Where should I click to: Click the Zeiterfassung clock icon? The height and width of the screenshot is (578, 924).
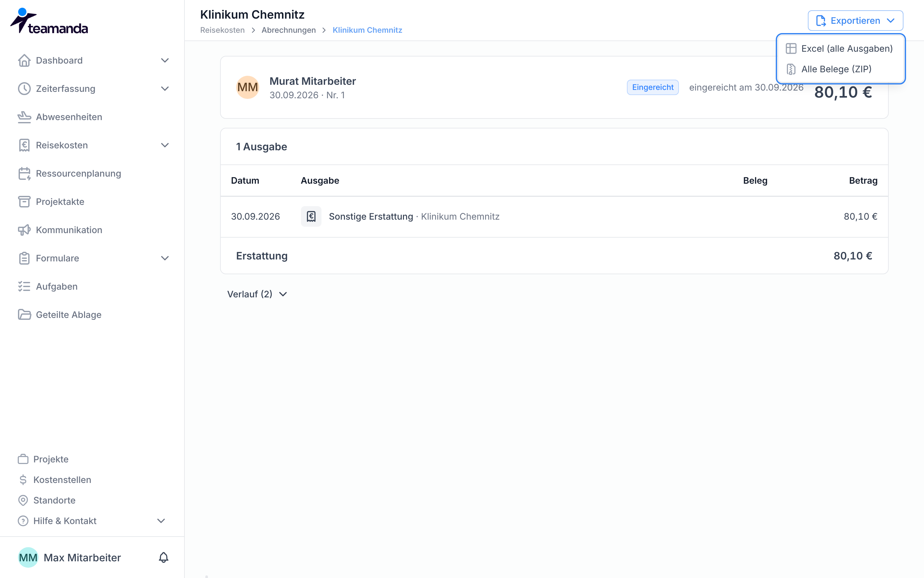click(x=24, y=89)
